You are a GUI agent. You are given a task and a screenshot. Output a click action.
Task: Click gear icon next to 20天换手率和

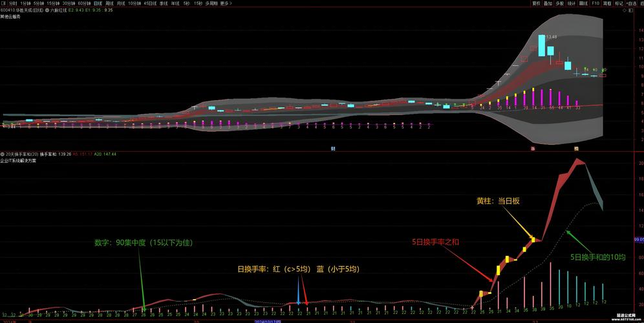3,154
